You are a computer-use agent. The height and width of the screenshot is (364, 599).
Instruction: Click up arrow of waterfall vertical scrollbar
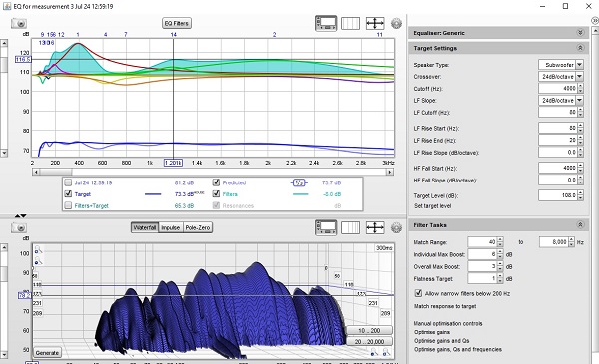(x=4, y=247)
